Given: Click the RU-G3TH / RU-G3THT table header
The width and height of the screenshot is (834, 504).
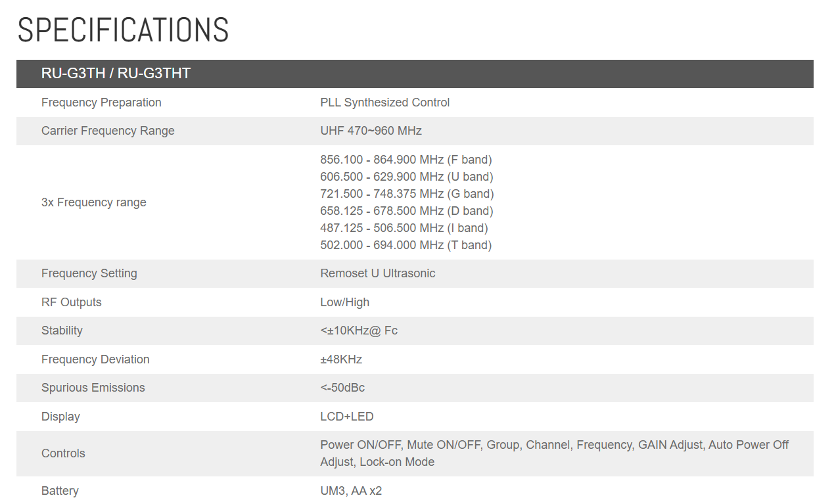Looking at the screenshot, I should [116, 74].
